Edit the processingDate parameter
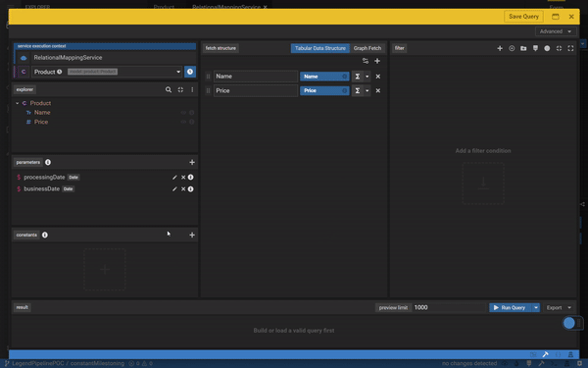The height and width of the screenshot is (368, 588). click(174, 178)
